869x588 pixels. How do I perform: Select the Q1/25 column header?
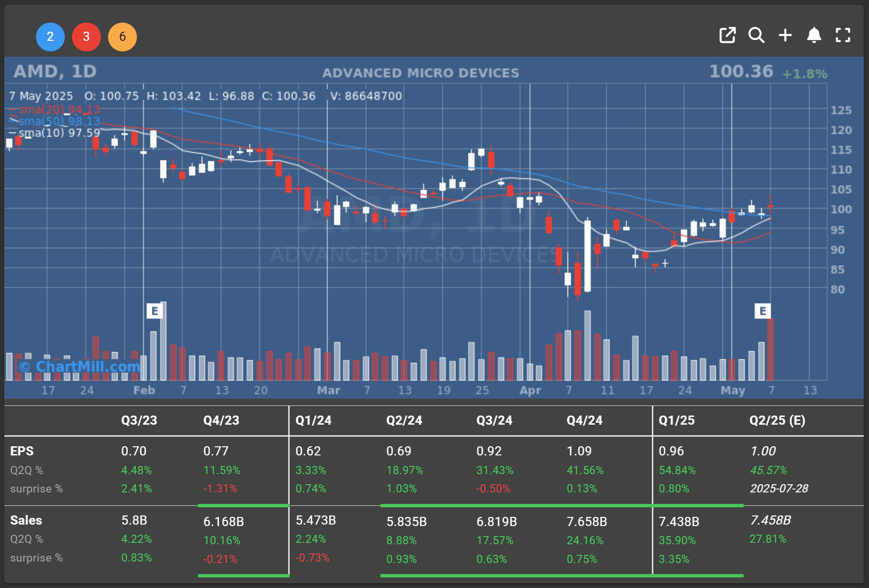[677, 420]
